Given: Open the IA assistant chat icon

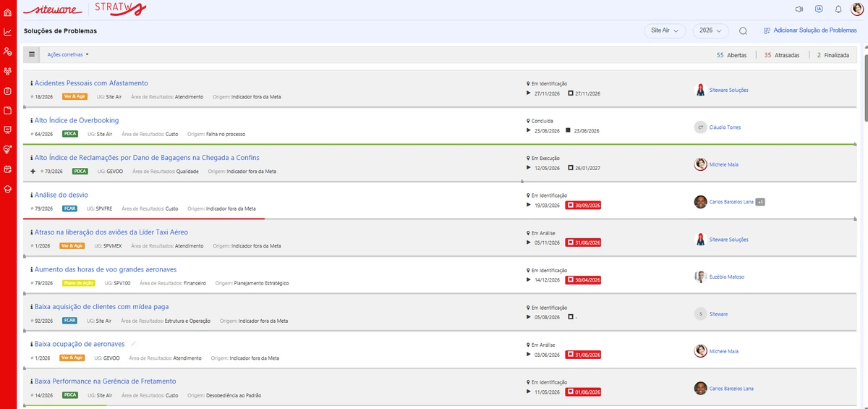Looking at the screenshot, I should (819, 9).
